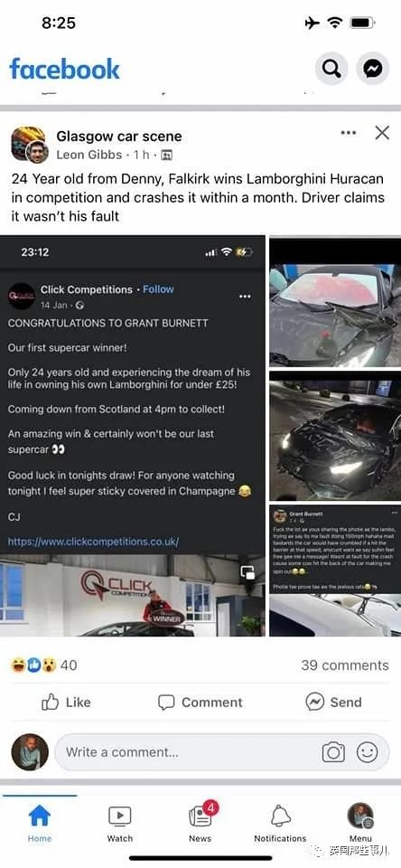The height and width of the screenshot is (868, 401).
Task: Open post options three-dot menu
Action: 349,133
